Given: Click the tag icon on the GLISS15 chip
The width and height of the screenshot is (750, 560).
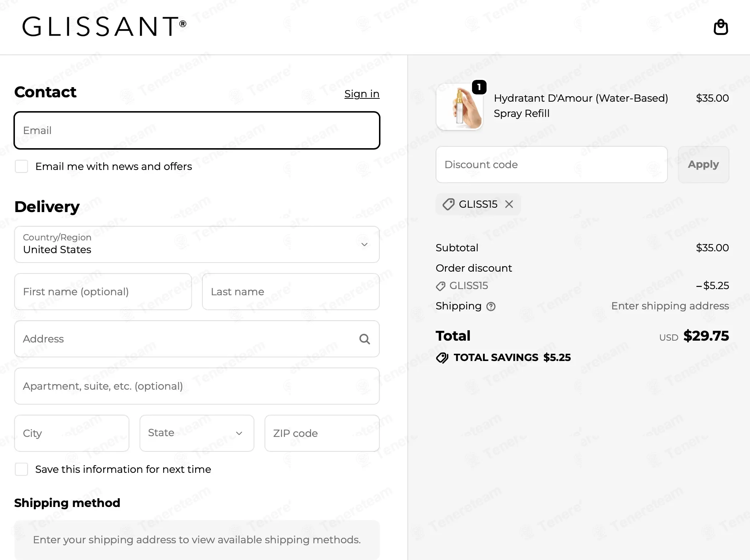Looking at the screenshot, I should point(448,204).
